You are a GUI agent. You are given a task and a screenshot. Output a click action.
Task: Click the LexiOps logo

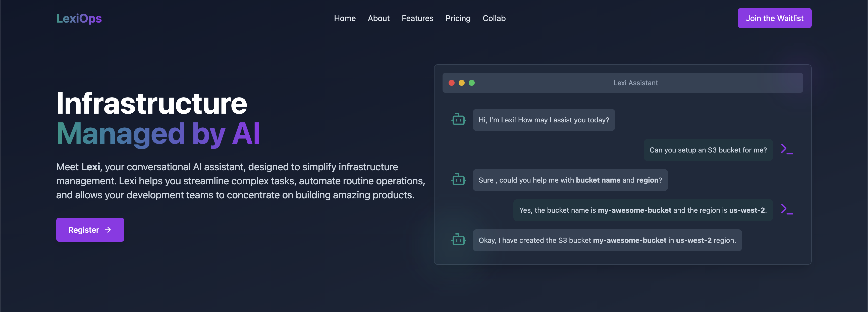(x=79, y=18)
